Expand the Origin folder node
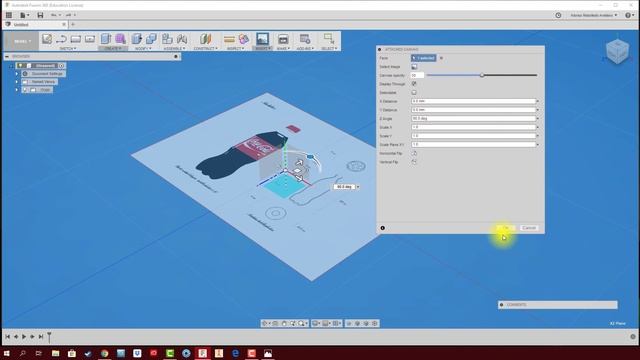The image size is (640, 360). tap(17, 90)
